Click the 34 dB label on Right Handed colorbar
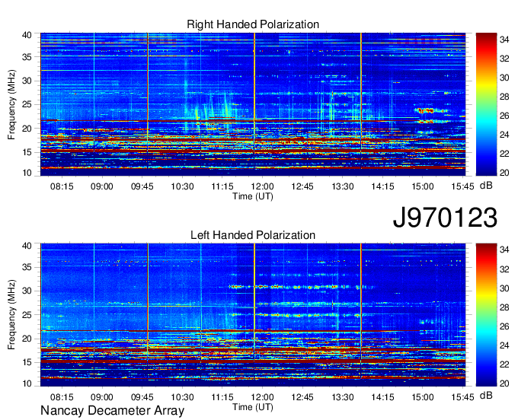This screenshot has height=420, width=518. coord(504,40)
